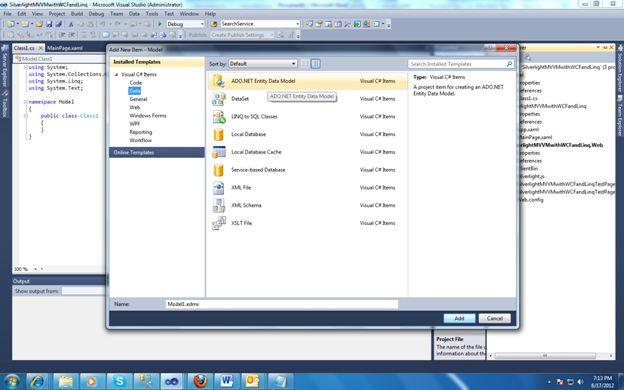Select the Code category in tree

tap(136, 83)
